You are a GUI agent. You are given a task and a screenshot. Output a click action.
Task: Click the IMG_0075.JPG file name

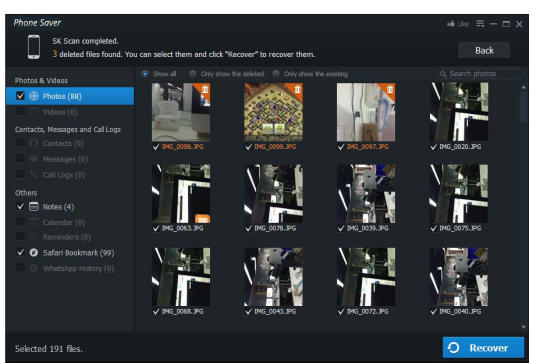point(460,228)
